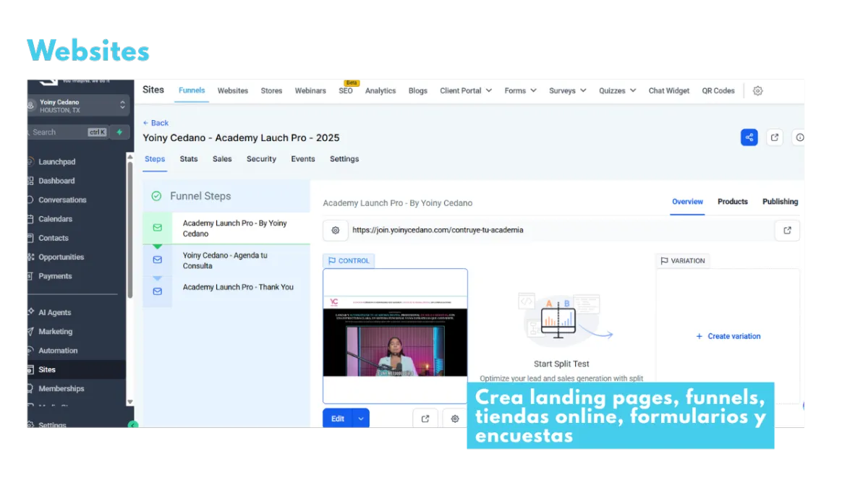The width and height of the screenshot is (868, 488).
Task: Open the Blogs tab
Action: [418, 90]
